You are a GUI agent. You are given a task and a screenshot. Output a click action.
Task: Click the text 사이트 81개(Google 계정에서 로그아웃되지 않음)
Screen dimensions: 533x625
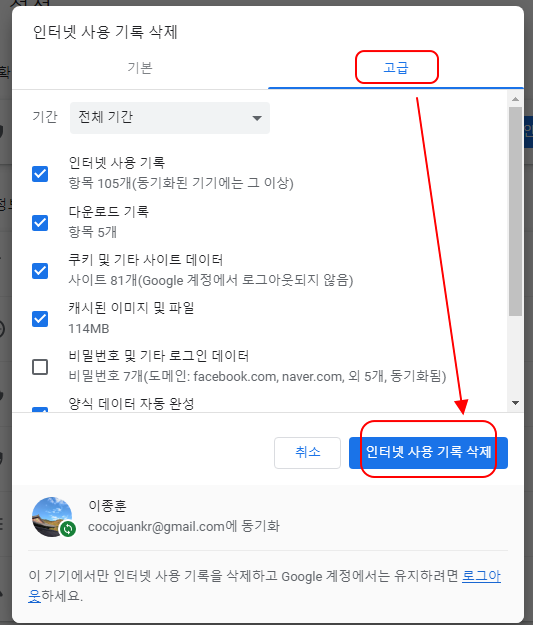[211, 280]
